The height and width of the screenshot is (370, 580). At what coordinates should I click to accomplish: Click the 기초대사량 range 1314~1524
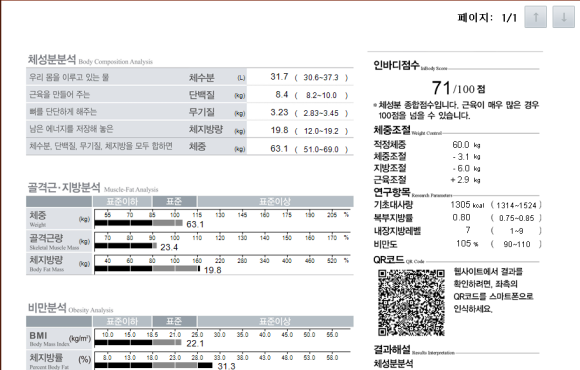click(x=516, y=205)
